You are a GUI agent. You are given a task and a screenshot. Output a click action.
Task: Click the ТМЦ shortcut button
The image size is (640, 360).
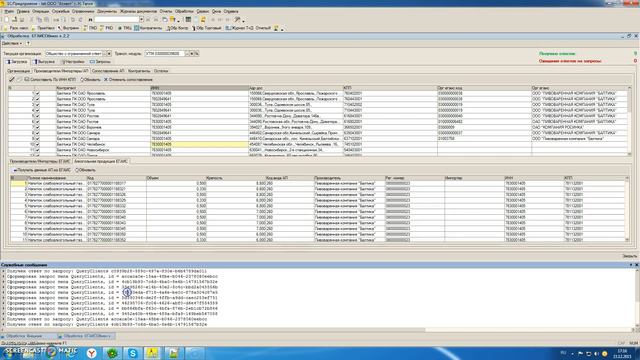tap(124, 28)
